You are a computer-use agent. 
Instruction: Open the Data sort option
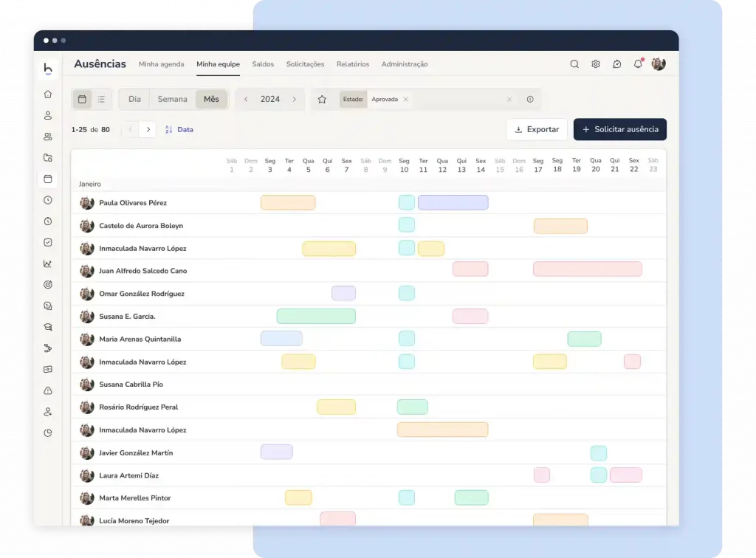(179, 130)
